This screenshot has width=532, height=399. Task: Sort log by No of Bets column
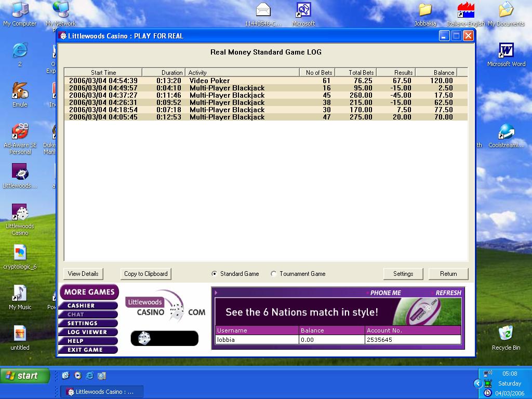[317, 72]
